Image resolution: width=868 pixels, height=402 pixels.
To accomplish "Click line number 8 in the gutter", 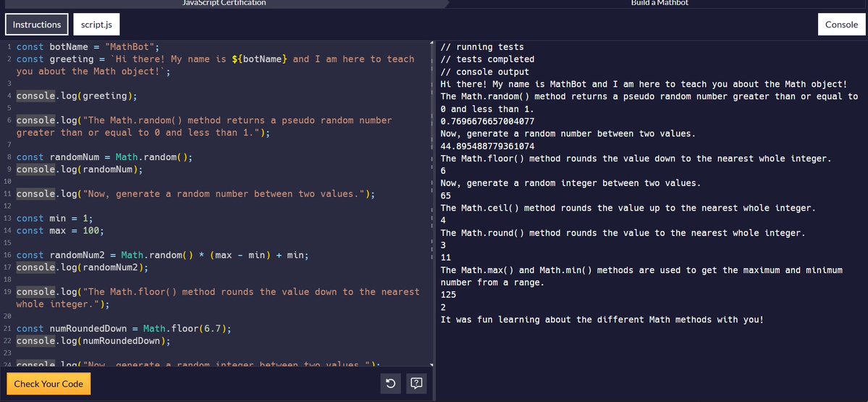I will (x=9, y=157).
